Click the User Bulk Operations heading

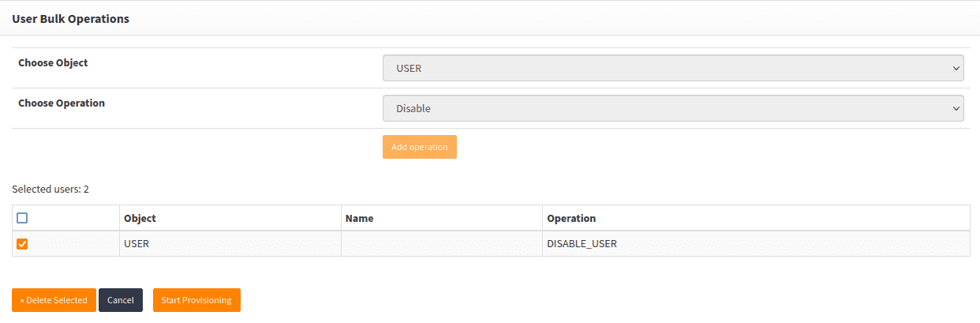point(70,19)
